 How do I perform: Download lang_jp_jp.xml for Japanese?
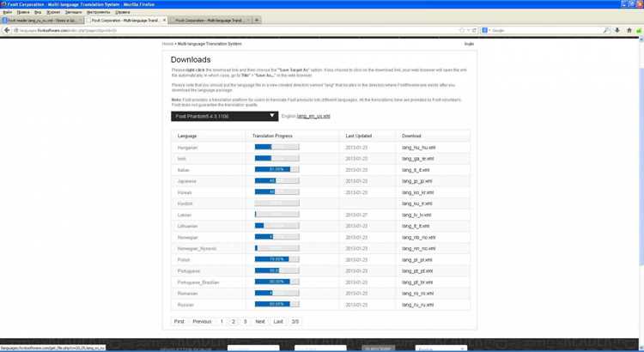[416, 181]
